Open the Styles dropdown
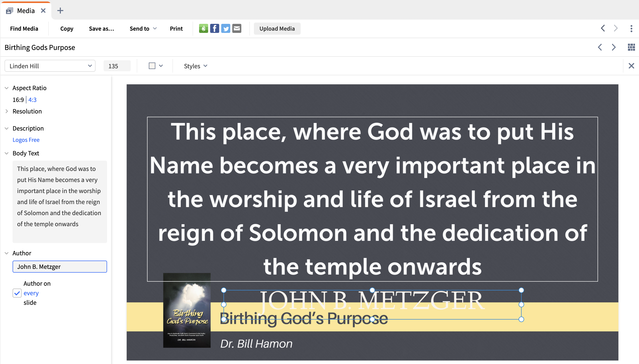Screen dimensions: 639x364 pos(195,66)
